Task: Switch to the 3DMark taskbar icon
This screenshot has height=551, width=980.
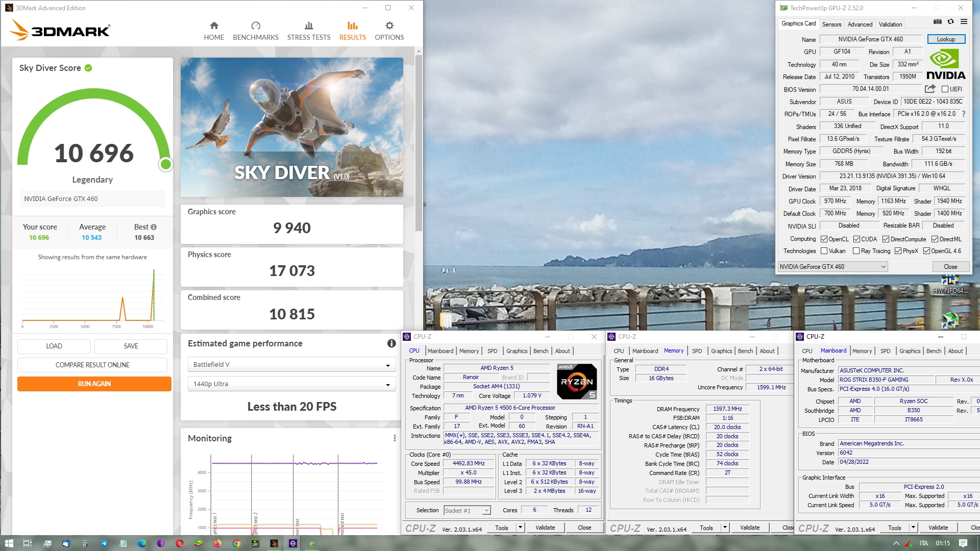Action: [274, 543]
